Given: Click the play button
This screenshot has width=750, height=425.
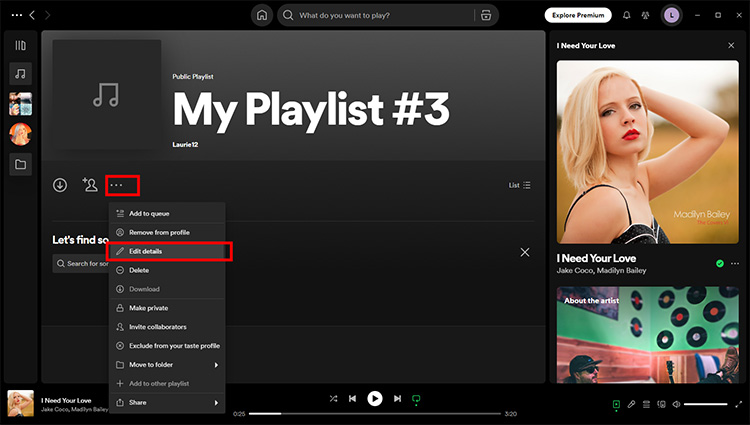Looking at the screenshot, I should pos(375,398).
